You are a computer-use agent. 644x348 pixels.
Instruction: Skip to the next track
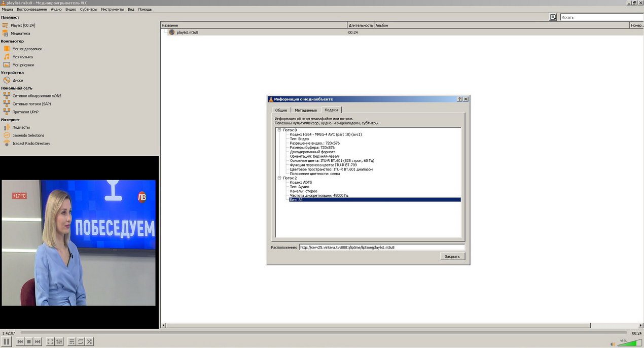point(38,342)
